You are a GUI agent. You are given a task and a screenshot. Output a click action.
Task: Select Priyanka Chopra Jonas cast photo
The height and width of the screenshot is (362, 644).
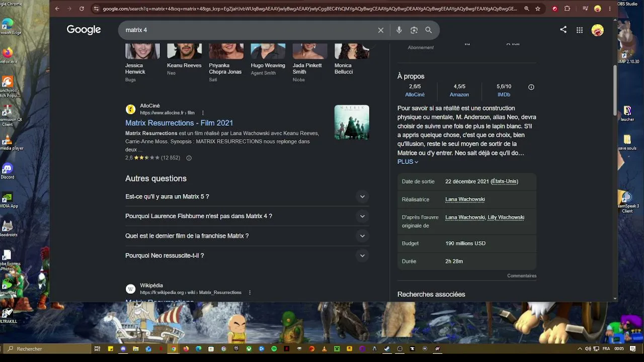pyautogui.click(x=226, y=51)
